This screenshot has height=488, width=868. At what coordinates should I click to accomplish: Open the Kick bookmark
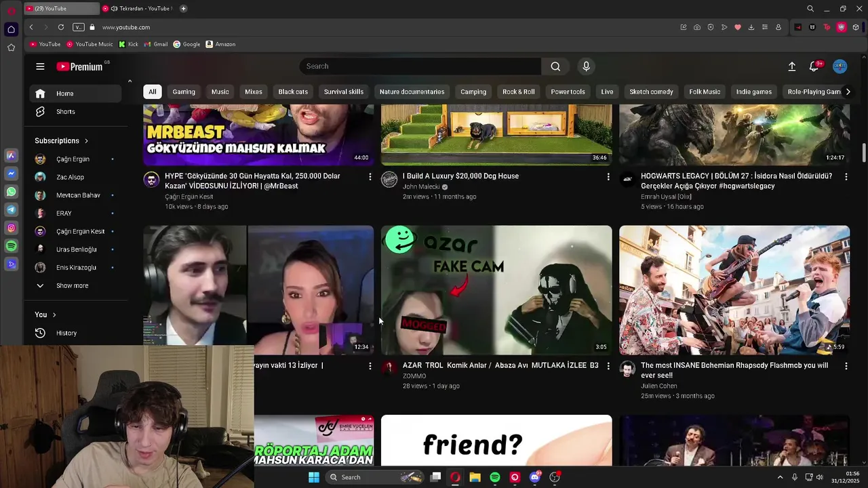click(x=128, y=44)
